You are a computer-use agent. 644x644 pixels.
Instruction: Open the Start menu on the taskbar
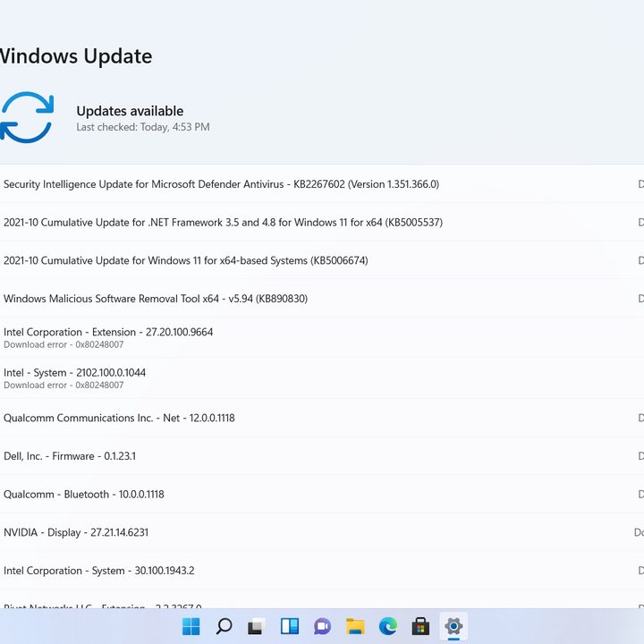coord(191,626)
